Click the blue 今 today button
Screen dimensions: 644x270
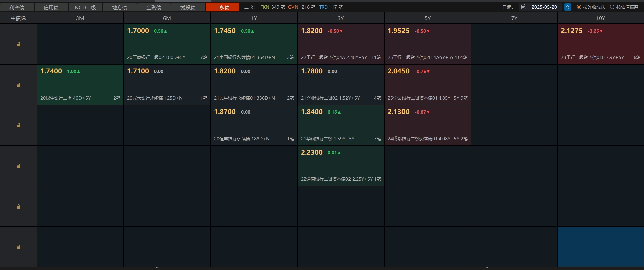(x=567, y=7)
